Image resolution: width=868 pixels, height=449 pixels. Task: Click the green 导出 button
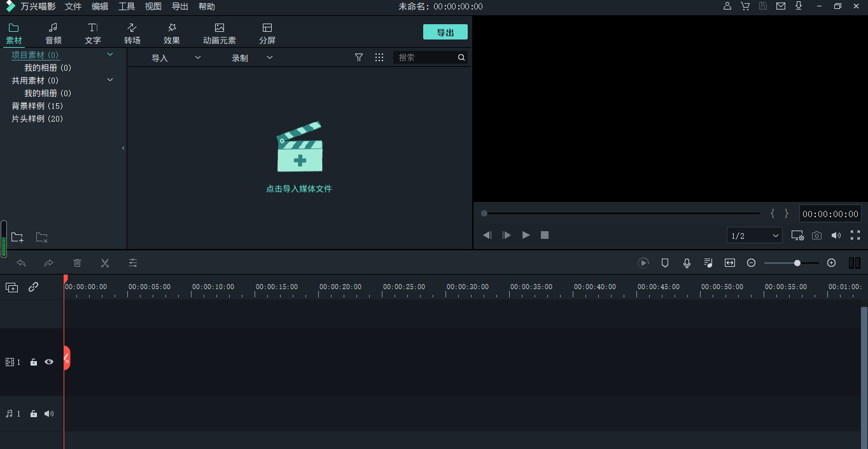pyautogui.click(x=445, y=32)
